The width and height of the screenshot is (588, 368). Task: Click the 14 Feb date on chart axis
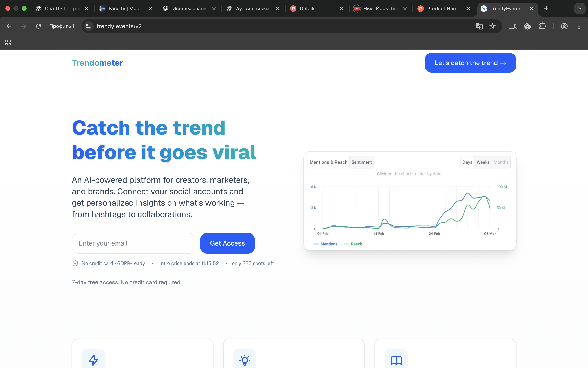(379, 234)
